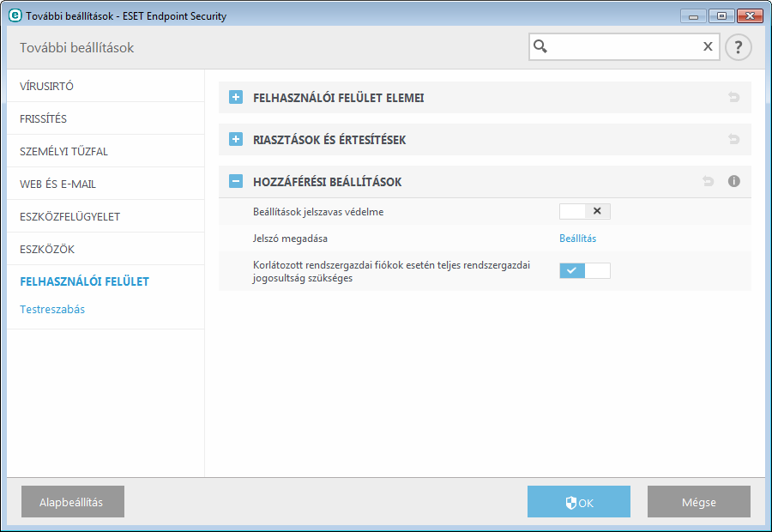
Task: Enable Beállítások jelszavas védelme toggle
Action: click(585, 211)
